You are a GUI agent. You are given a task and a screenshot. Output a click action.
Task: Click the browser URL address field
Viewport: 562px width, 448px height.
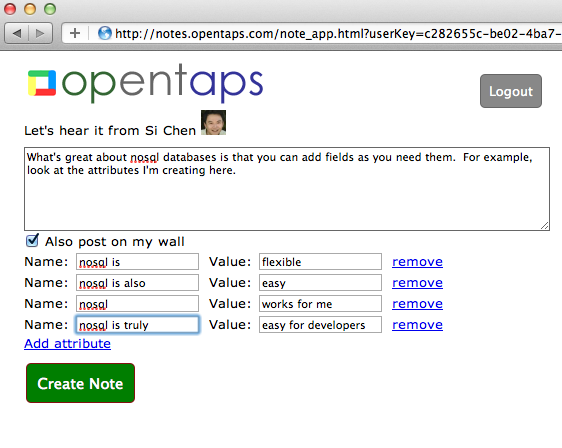pyautogui.click(x=337, y=33)
